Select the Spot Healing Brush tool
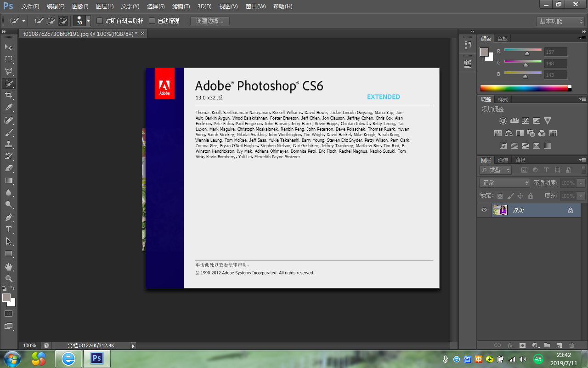Image resolution: width=588 pixels, height=368 pixels. (9, 121)
